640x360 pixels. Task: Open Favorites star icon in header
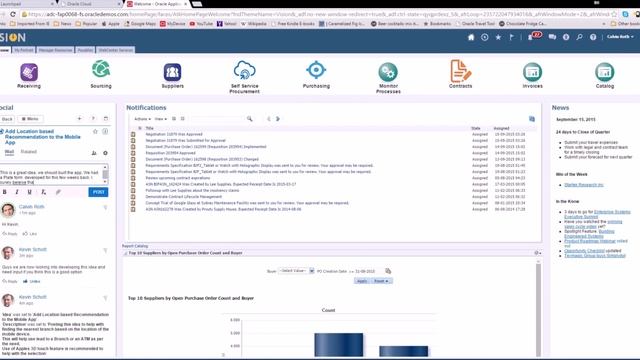[498, 37]
